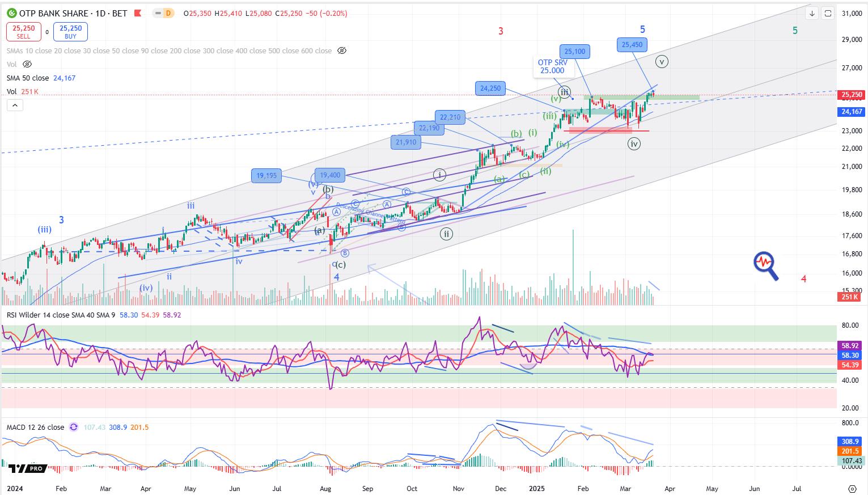Click the 19,400 price callout label
The width and height of the screenshot is (868, 495).
(x=330, y=175)
